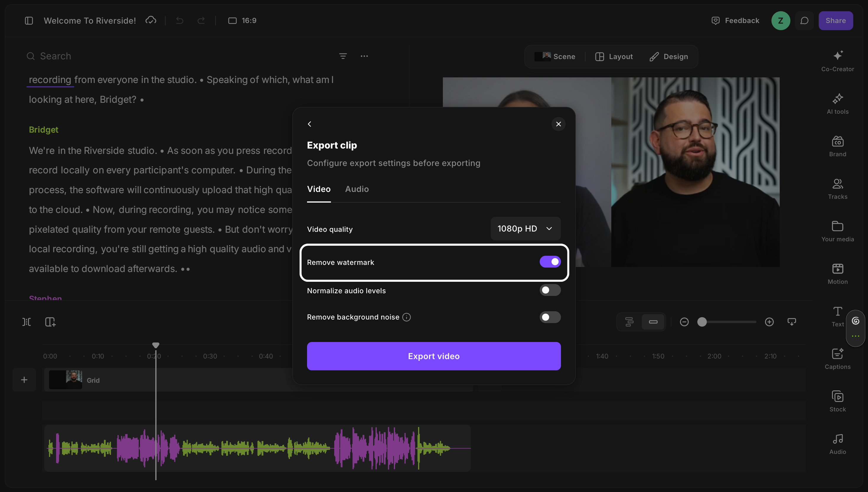Open the Motion panel
Image resolution: width=868 pixels, height=492 pixels.
[x=838, y=274]
